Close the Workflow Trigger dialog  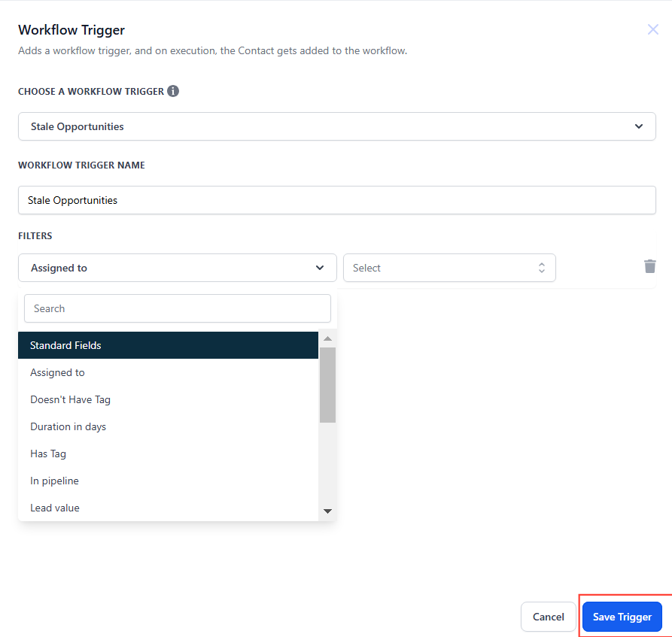point(652,30)
